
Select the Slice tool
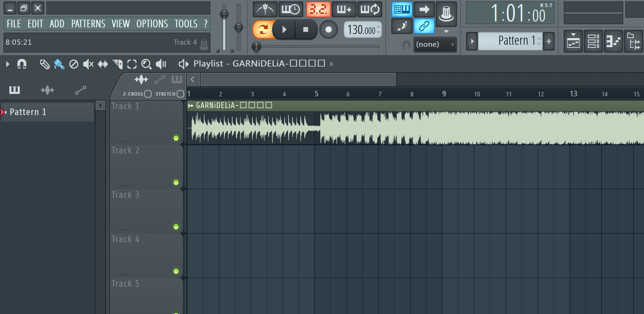pyautogui.click(x=118, y=64)
